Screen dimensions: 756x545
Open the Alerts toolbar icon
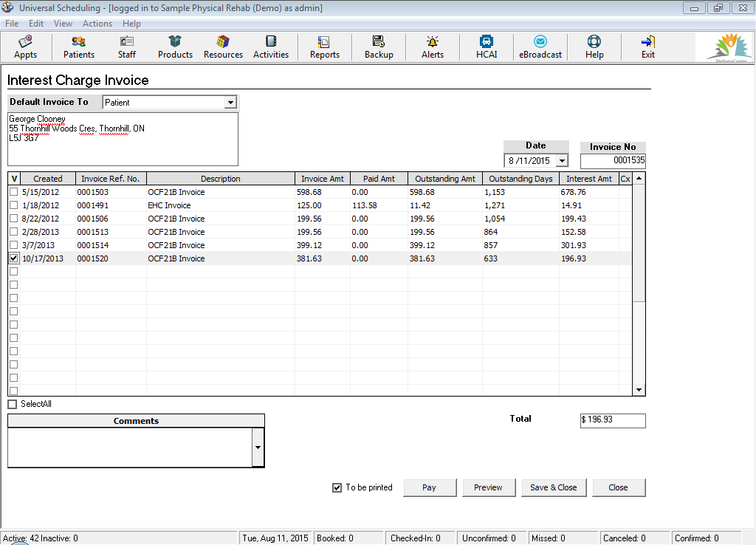[x=433, y=47]
